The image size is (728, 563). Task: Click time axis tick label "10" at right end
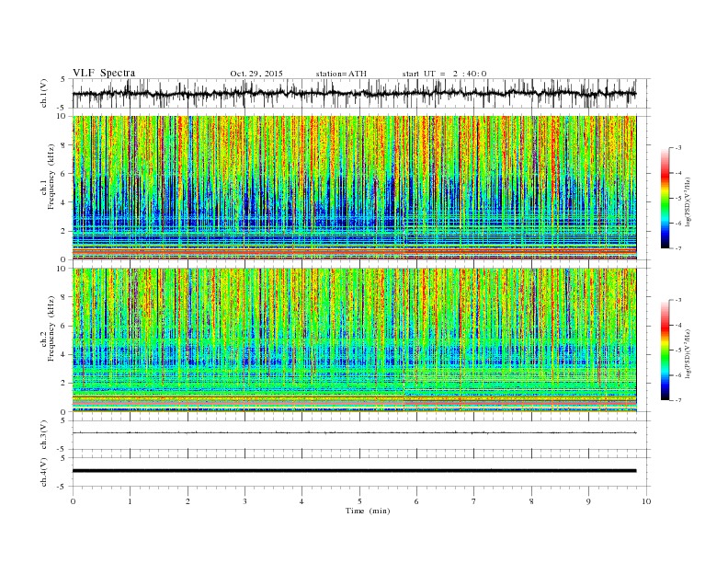pos(646,501)
